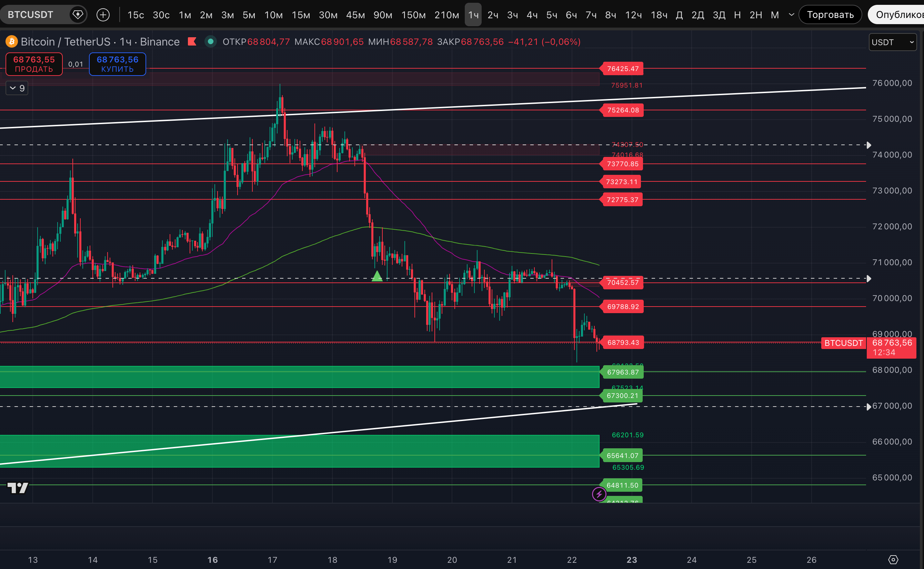Click the green market status dot
Viewport: 924px width, 569px height.
point(211,41)
